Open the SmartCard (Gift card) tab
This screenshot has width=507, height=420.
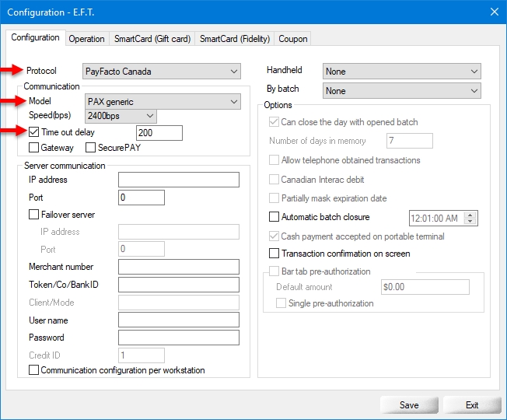(152, 39)
